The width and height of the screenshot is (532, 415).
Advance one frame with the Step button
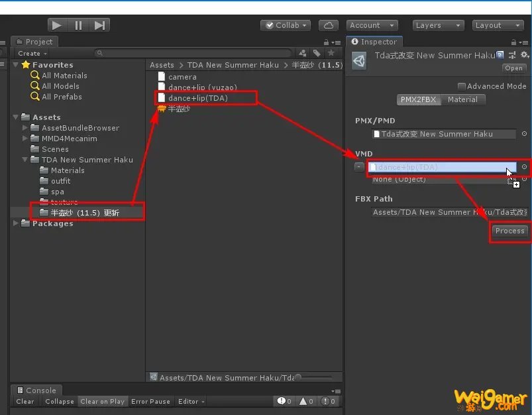99,25
